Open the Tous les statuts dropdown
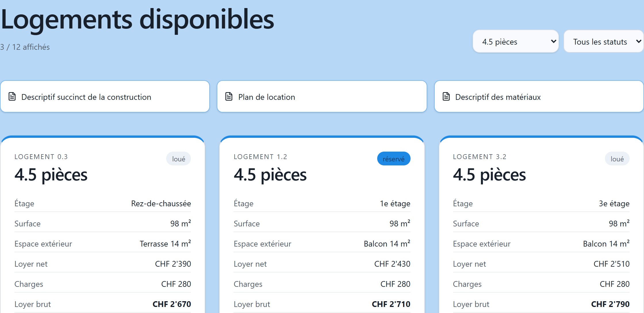The width and height of the screenshot is (644, 313). coord(603,41)
